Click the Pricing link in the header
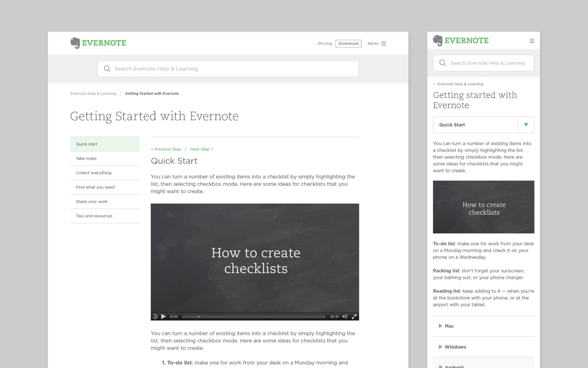The height and width of the screenshot is (368, 588). (325, 44)
